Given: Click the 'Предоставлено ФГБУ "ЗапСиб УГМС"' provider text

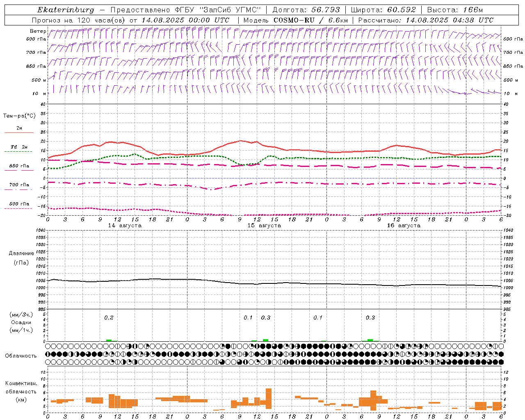Looking at the screenshot, I should click(186, 10).
